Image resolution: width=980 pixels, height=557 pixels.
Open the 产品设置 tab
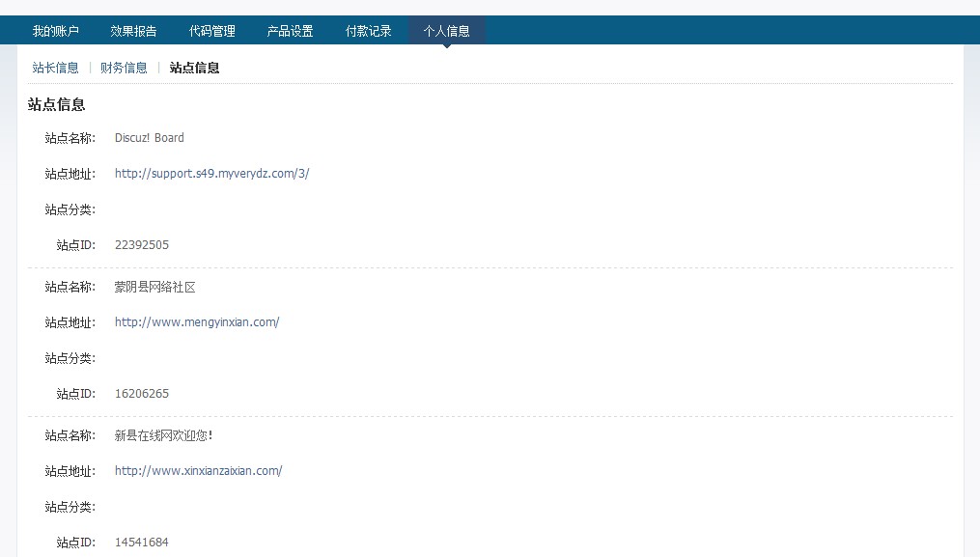(290, 31)
